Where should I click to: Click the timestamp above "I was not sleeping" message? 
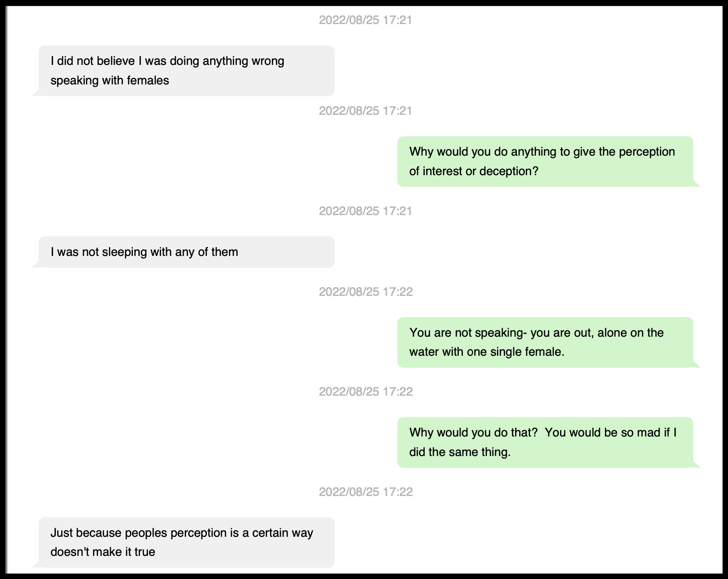[365, 211]
